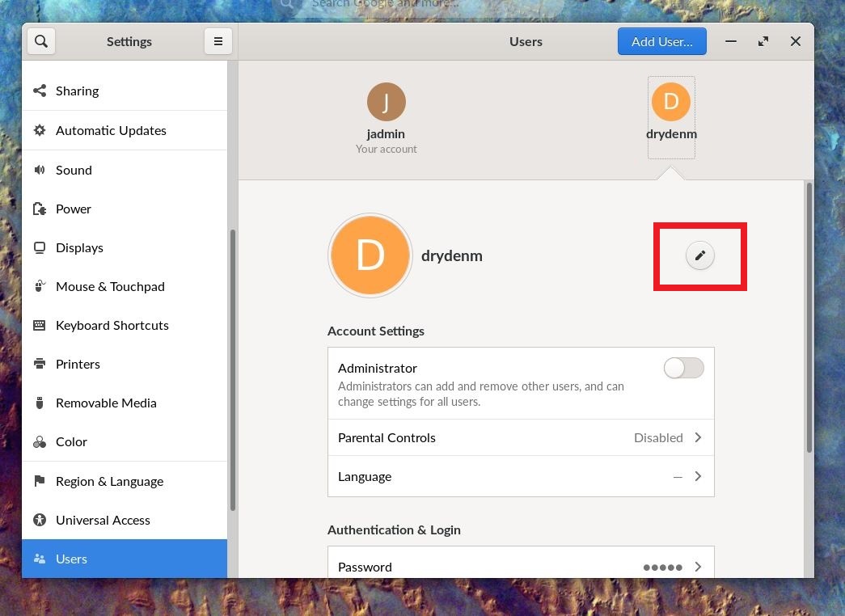Image resolution: width=845 pixels, height=616 pixels.
Task: Click the Password row label
Action: tap(365, 567)
